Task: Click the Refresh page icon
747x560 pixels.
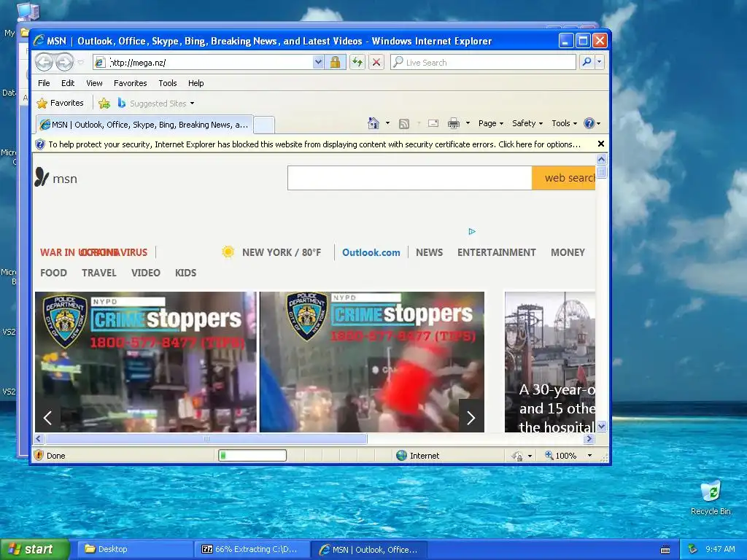Action: pos(357,63)
